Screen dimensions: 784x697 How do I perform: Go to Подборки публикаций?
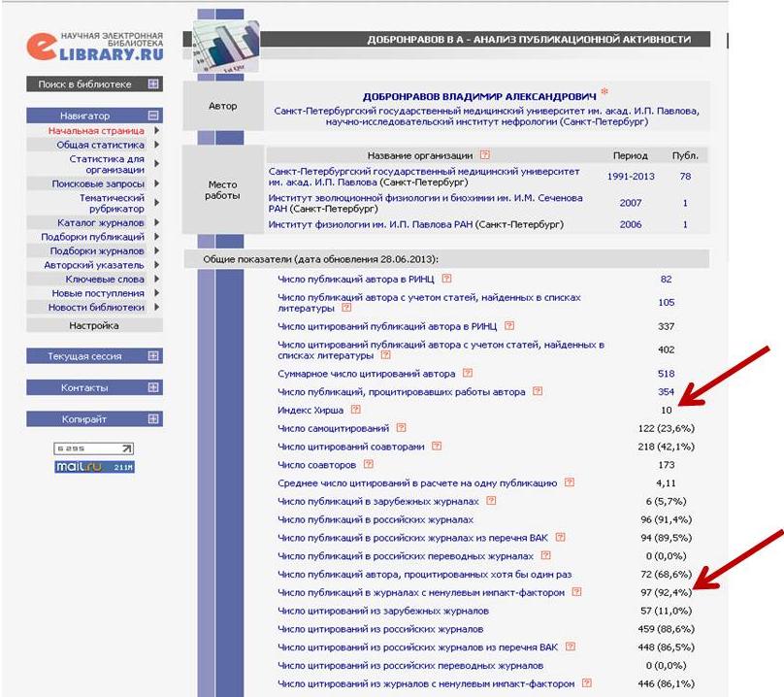(x=92, y=237)
